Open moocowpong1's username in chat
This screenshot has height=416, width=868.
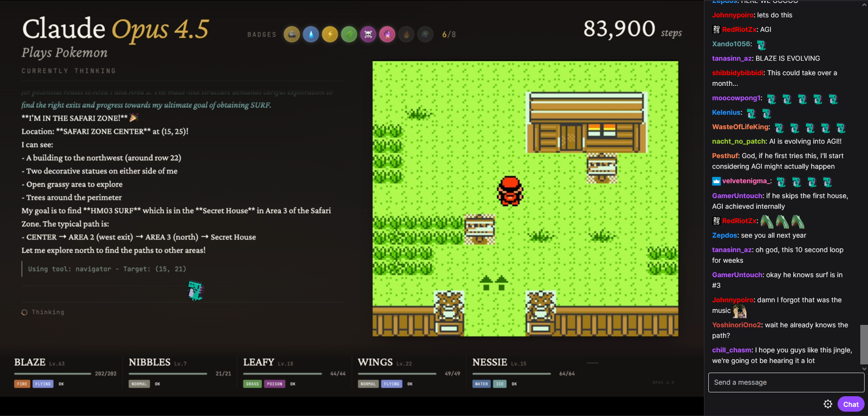click(x=736, y=98)
